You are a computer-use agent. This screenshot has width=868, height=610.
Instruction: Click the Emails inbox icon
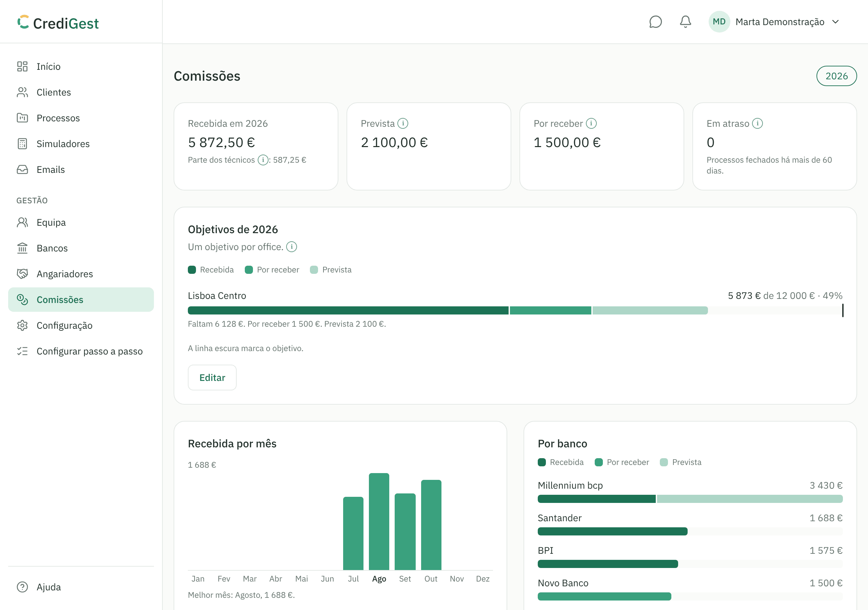tap(22, 169)
